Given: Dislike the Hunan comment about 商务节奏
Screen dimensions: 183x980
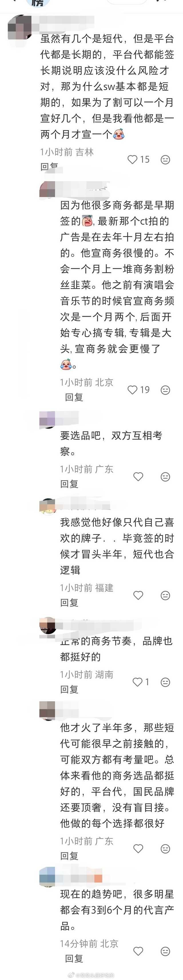Looking at the screenshot, I should pyautogui.click(x=165, y=682).
